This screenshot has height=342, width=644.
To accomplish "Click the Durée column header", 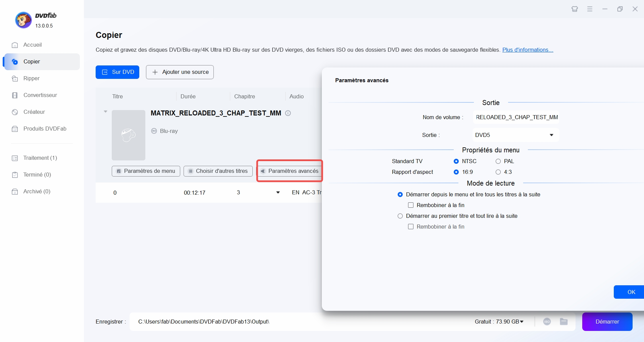I will (188, 97).
